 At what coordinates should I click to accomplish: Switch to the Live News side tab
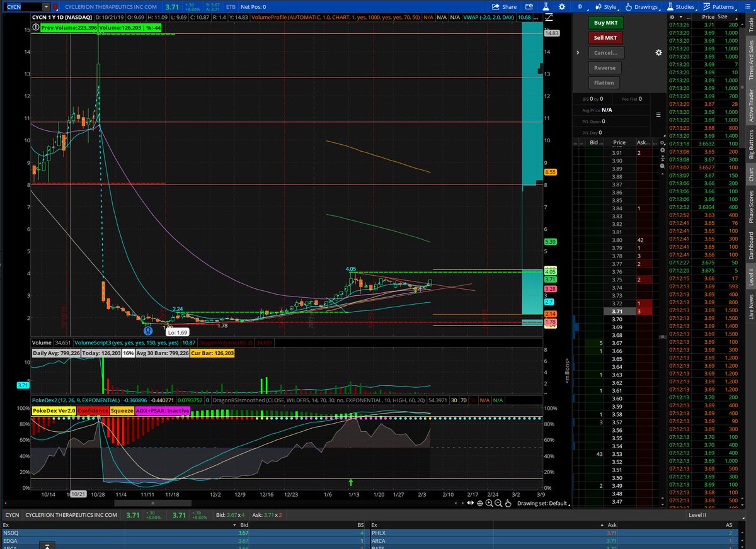[x=750, y=307]
